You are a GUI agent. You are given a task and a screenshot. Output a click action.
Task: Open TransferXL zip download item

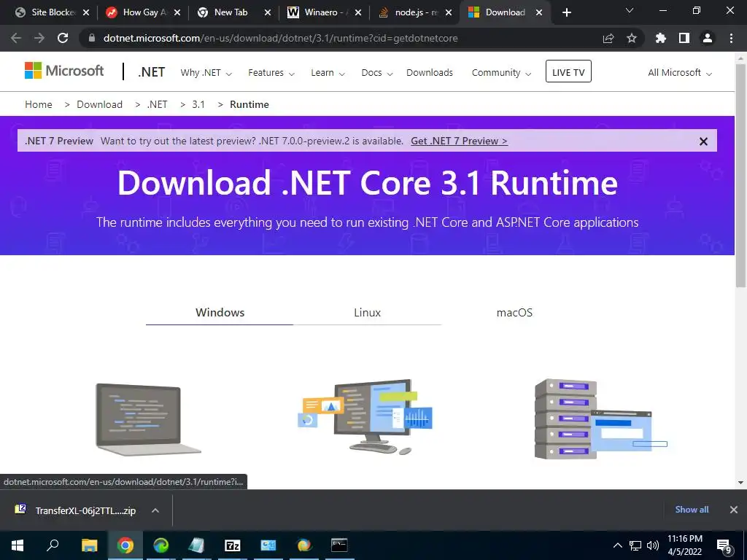pyautogui.click(x=76, y=510)
